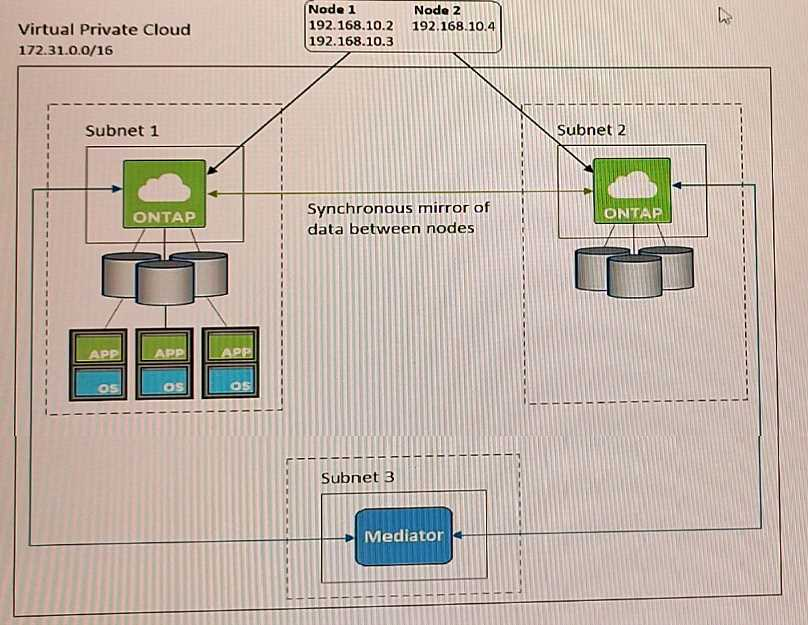Click the leftmost APP block in Subnet 1
This screenshot has height=625, width=808.
96,351
